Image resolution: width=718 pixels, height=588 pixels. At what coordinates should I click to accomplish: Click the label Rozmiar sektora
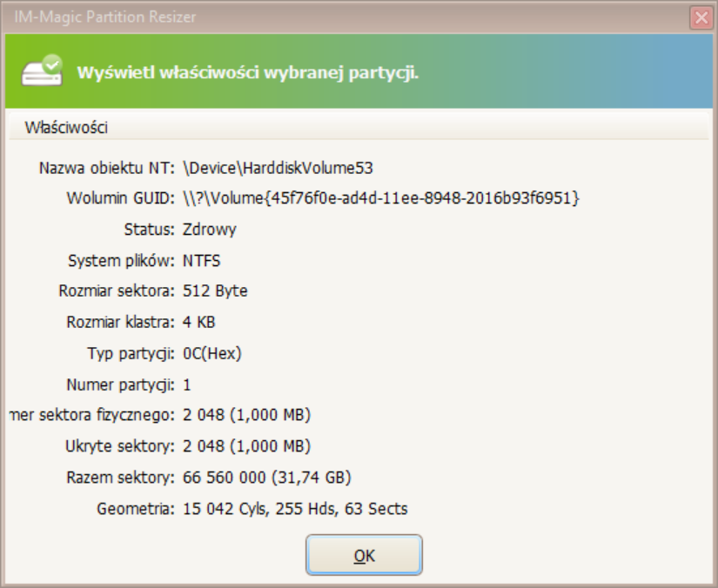click(117, 291)
